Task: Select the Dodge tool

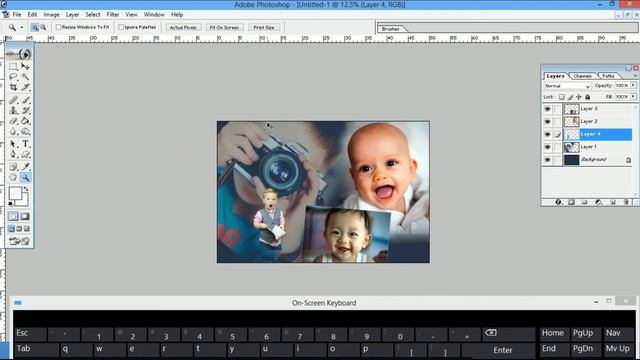Action: (x=25, y=131)
